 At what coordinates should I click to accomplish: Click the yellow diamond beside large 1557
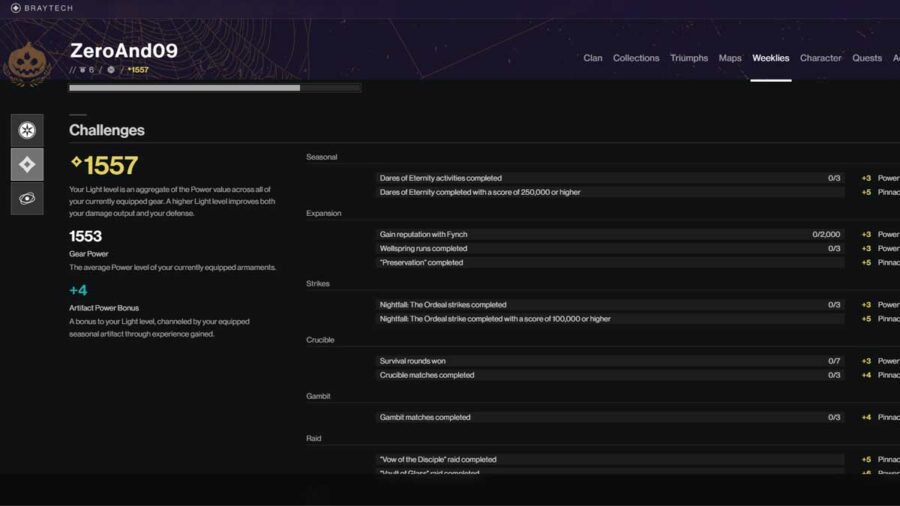(76, 163)
